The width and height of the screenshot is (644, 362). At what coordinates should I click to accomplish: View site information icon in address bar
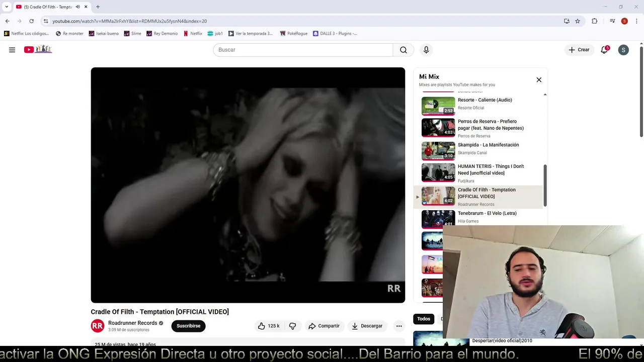pyautogui.click(x=46, y=21)
